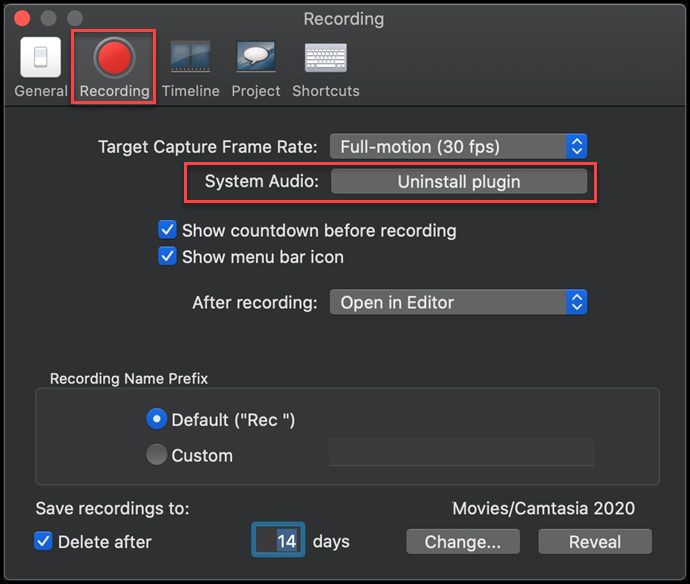
Task: Open the General preferences icon
Action: [x=40, y=58]
